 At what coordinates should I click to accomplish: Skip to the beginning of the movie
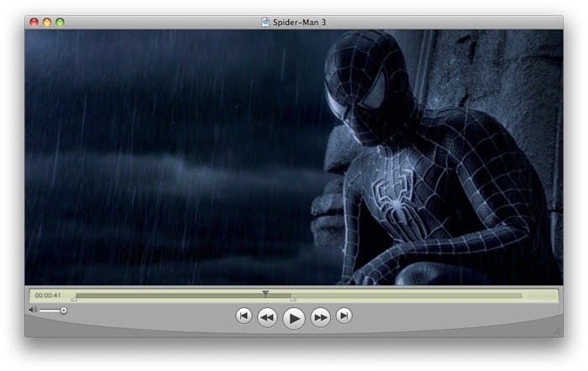244,316
